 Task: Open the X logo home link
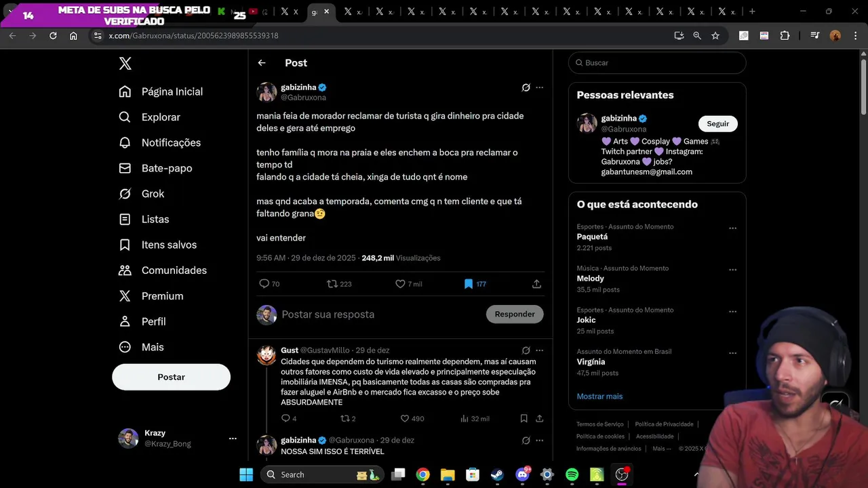point(125,64)
